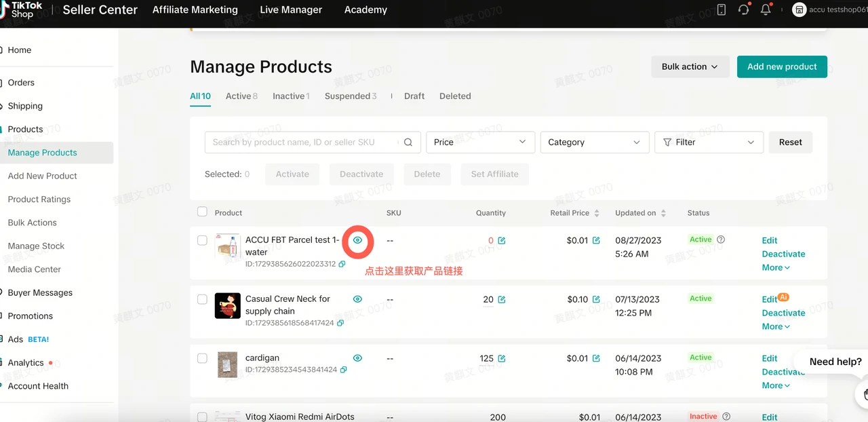Image resolution: width=868 pixels, height=422 pixels.
Task: Open the notifications bell icon
Action: 766,9
